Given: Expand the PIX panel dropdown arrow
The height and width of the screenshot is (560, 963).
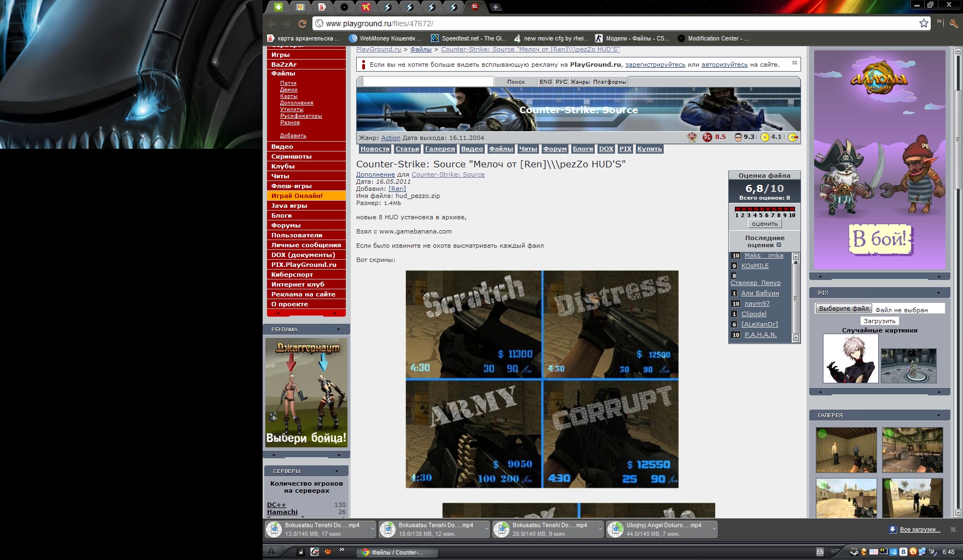Looking at the screenshot, I should [938, 293].
